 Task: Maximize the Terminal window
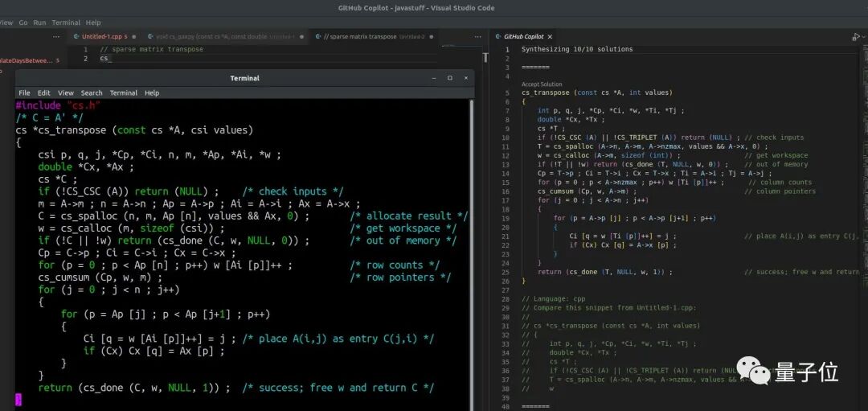pyautogui.click(x=450, y=78)
